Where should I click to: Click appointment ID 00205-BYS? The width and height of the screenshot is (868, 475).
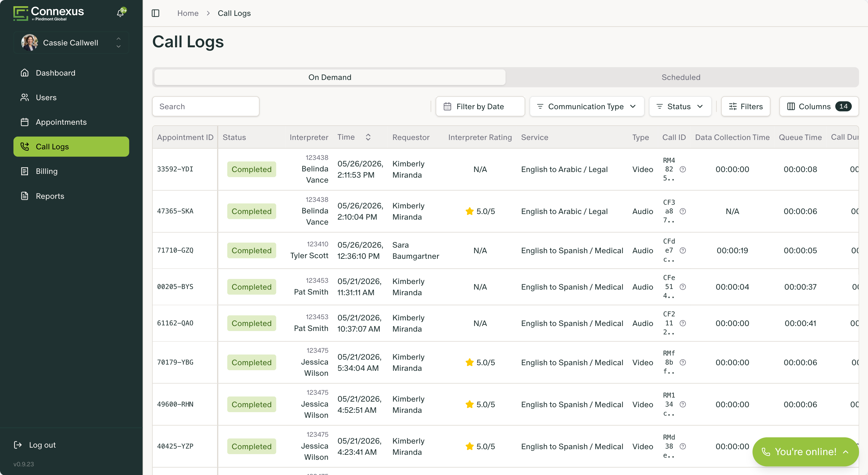[x=175, y=287]
